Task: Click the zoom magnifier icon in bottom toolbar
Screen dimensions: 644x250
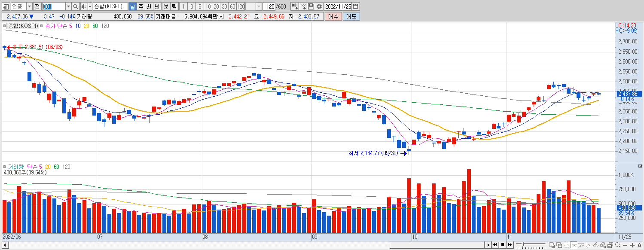Action: [x=618, y=245]
